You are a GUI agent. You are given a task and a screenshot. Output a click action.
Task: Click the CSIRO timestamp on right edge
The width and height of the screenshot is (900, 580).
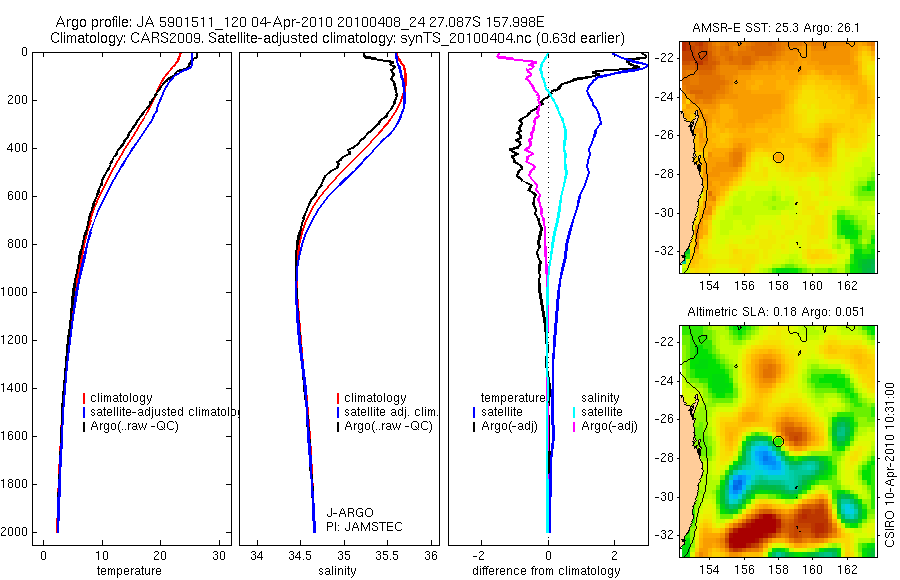[890, 465]
